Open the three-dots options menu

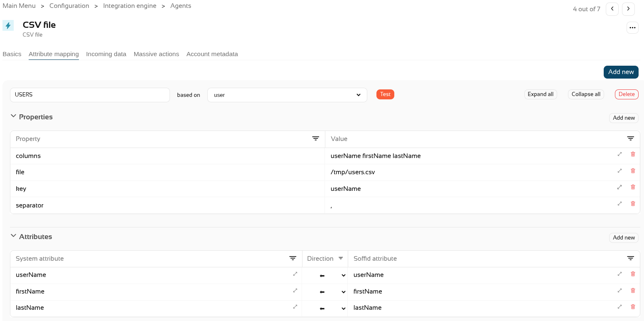[x=632, y=28]
